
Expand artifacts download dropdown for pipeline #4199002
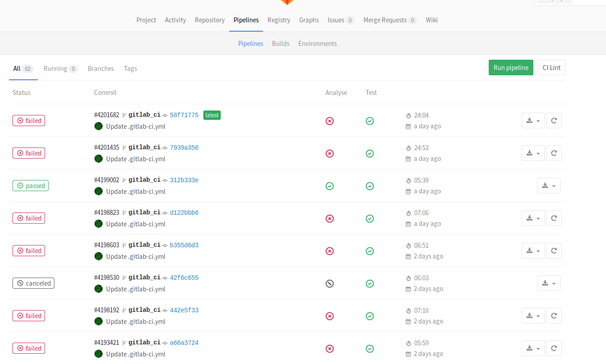pyautogui.click(x=549, y=185)
